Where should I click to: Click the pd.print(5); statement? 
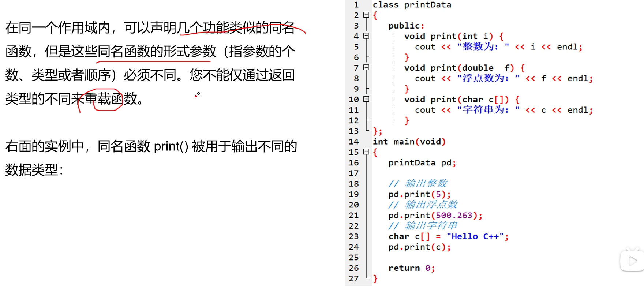420,194
